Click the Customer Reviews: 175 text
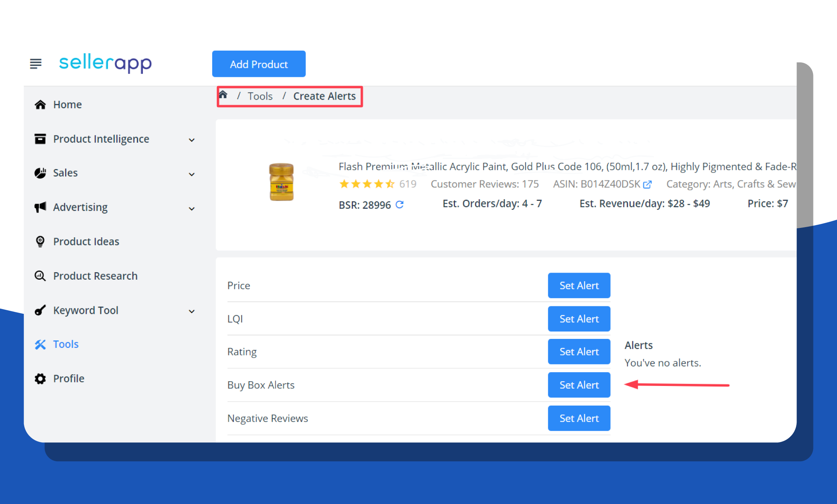Image resolution: width=837 pixels, height=504 pixels. (485, 184)
